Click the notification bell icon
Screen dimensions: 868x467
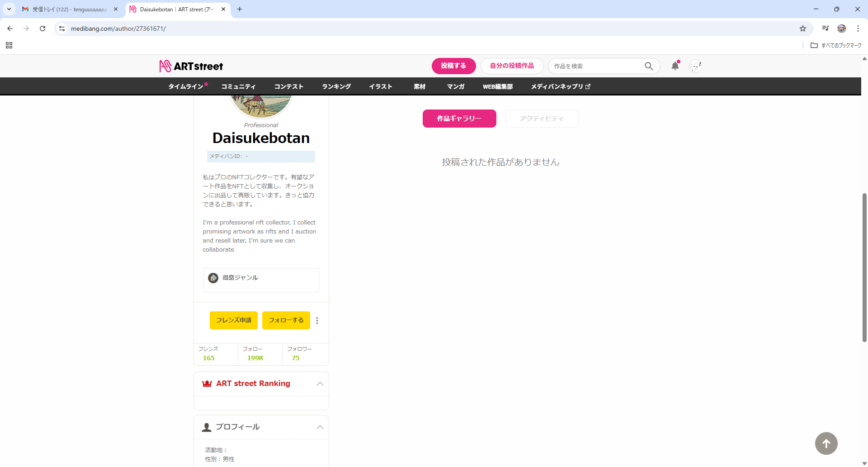675,66
